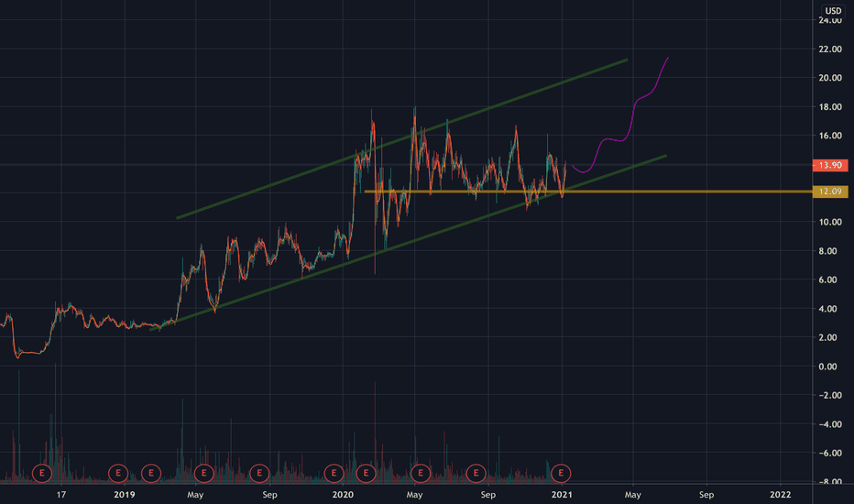Open earnings marker just left of the Sep 2020 label
The image size is (854, 504).
[x=476, y=473]
